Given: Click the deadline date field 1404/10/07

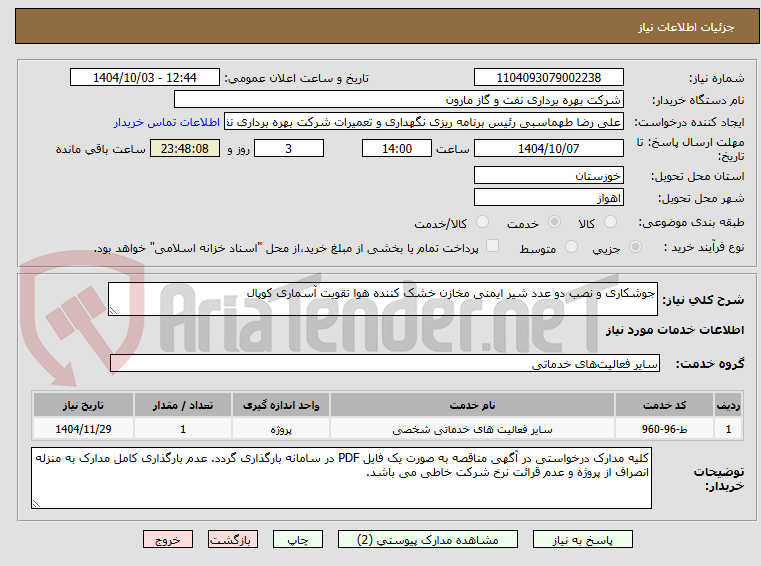Looking at the screenshot, I should [548, 148].
